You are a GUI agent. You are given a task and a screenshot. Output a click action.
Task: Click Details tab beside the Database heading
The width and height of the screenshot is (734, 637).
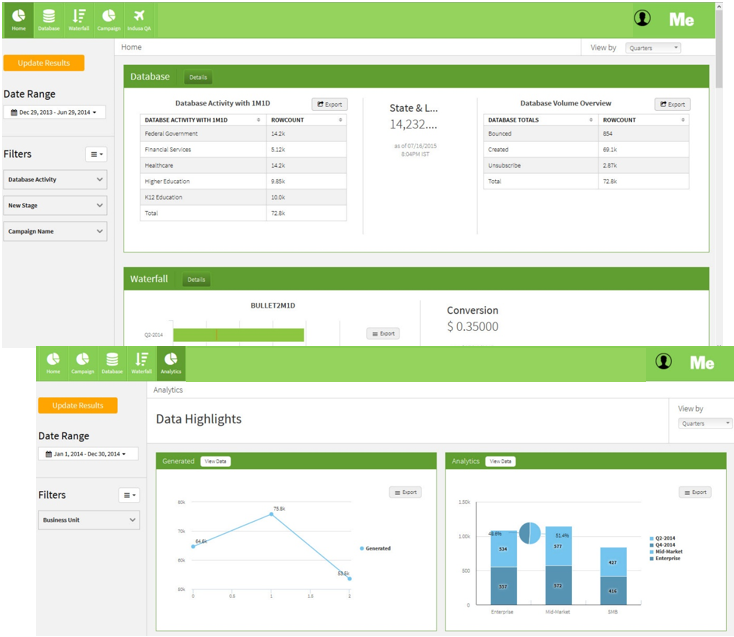(196, 77)
